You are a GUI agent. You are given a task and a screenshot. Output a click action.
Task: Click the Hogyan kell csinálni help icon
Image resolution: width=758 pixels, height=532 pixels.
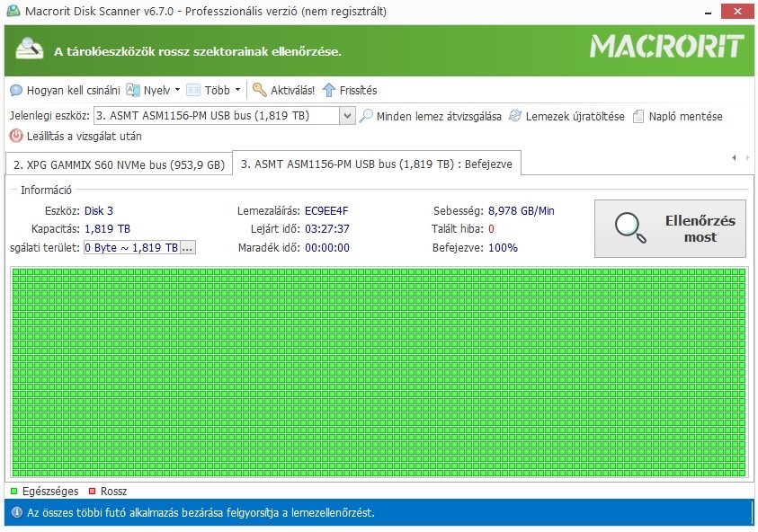(x=16, y=91)
